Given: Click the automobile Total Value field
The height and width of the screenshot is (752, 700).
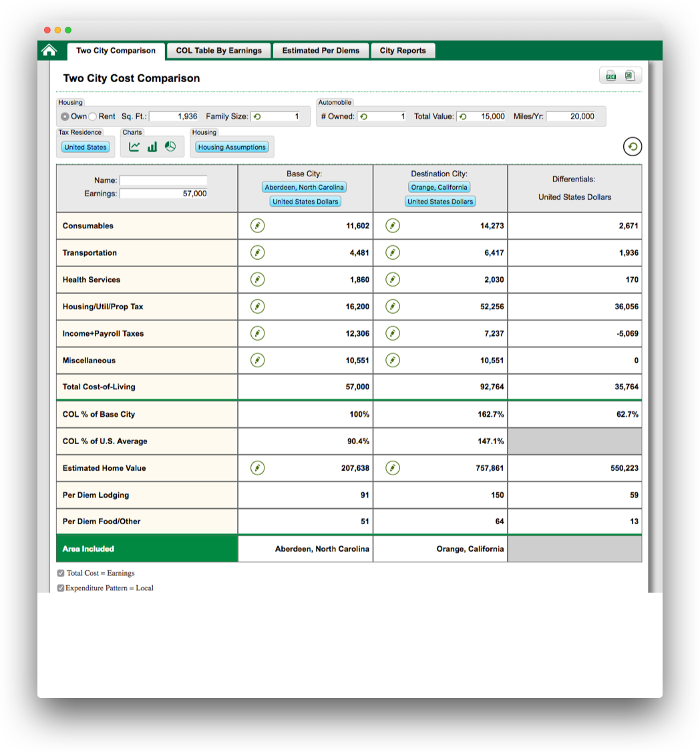Looking at the screenshot, I should (x=481, y=117).
